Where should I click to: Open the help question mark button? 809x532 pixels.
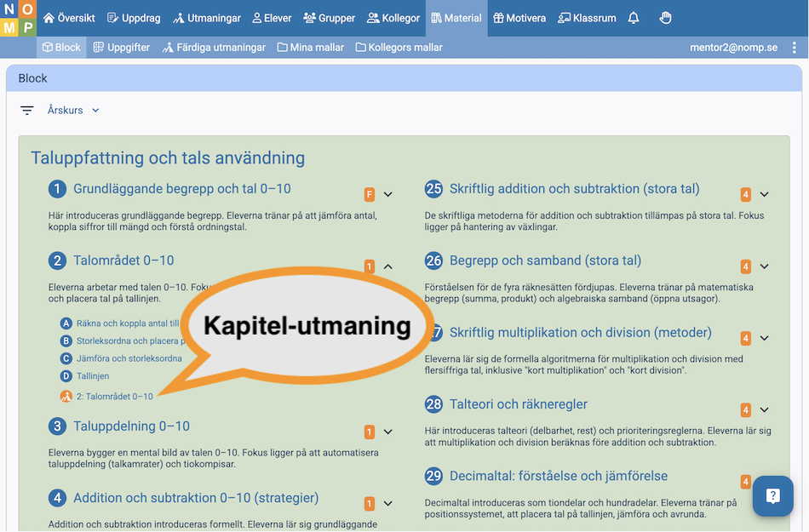(772, 496)
